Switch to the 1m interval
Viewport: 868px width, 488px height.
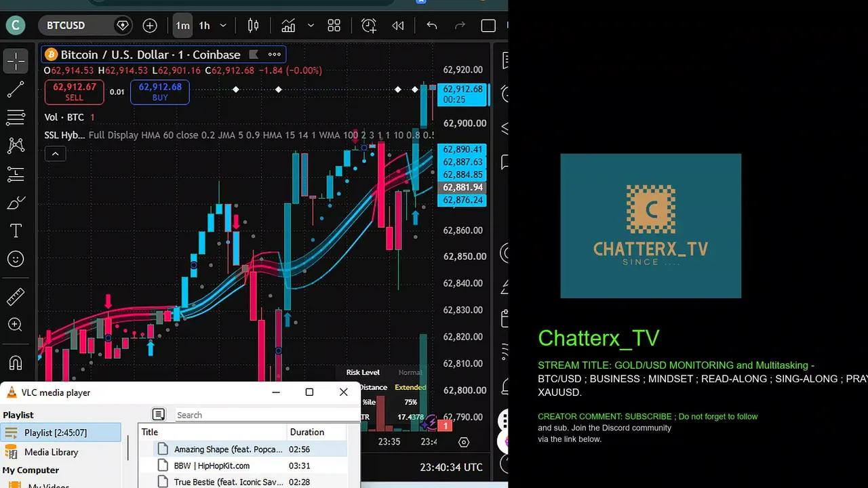(182, 26)
